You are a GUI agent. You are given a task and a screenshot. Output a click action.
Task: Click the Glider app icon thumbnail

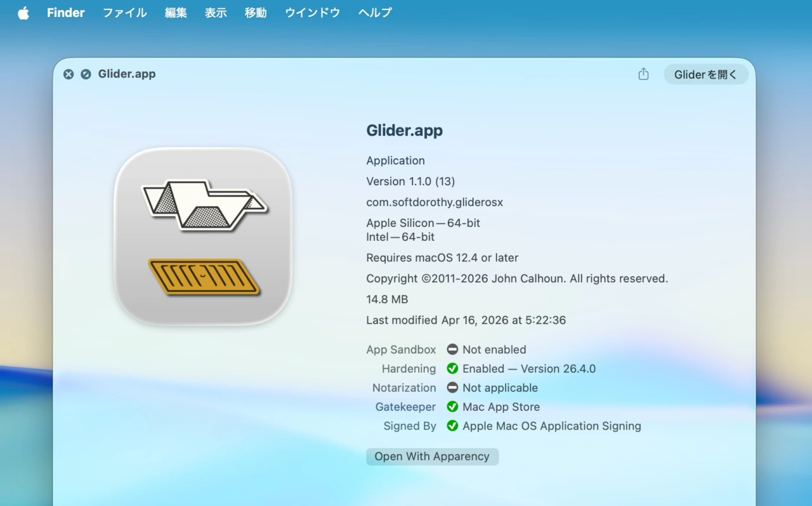click(x=203, y=237)
